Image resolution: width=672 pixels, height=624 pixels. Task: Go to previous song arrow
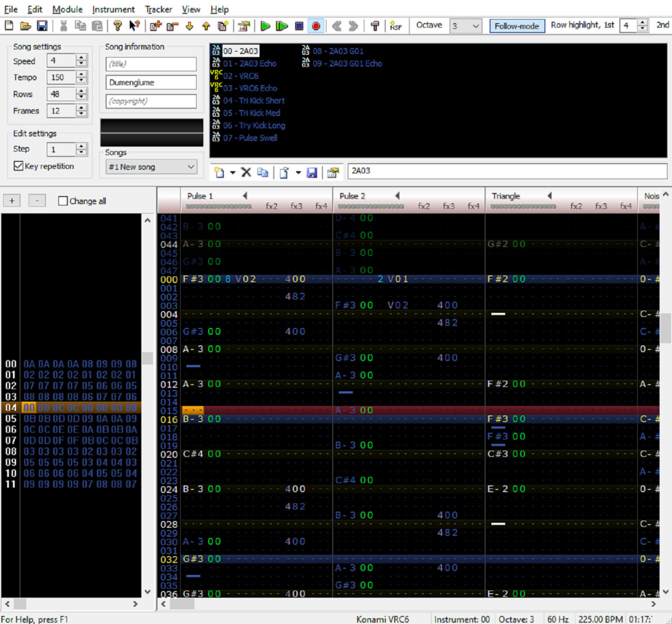pos(337,26)
